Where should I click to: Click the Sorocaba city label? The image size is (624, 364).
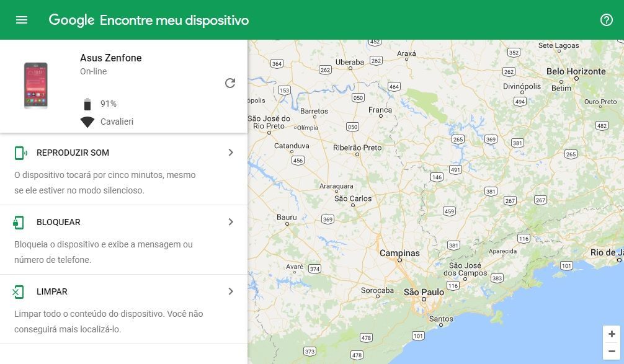pos(377,290)
